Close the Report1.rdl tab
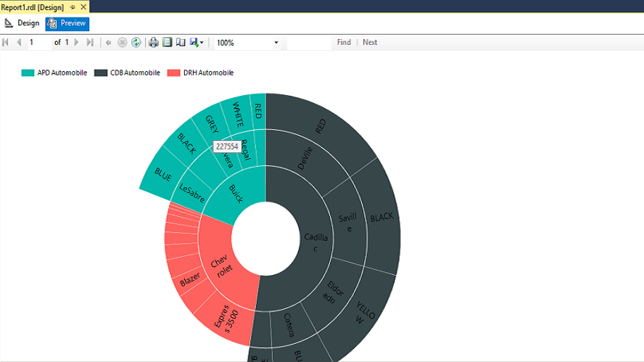Viewport: 644px width, 362px height. pyautogui.click(x=83, y=7)
